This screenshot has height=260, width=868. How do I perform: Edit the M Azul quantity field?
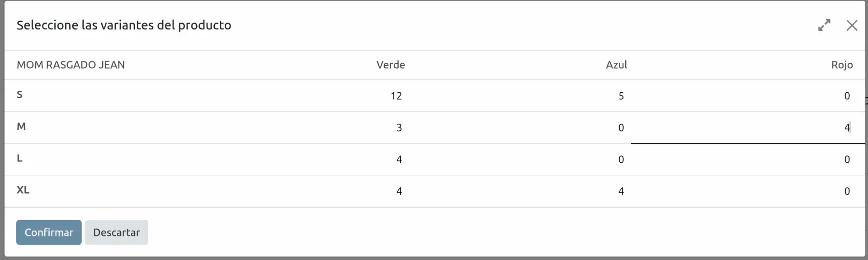tap(518, 128)
